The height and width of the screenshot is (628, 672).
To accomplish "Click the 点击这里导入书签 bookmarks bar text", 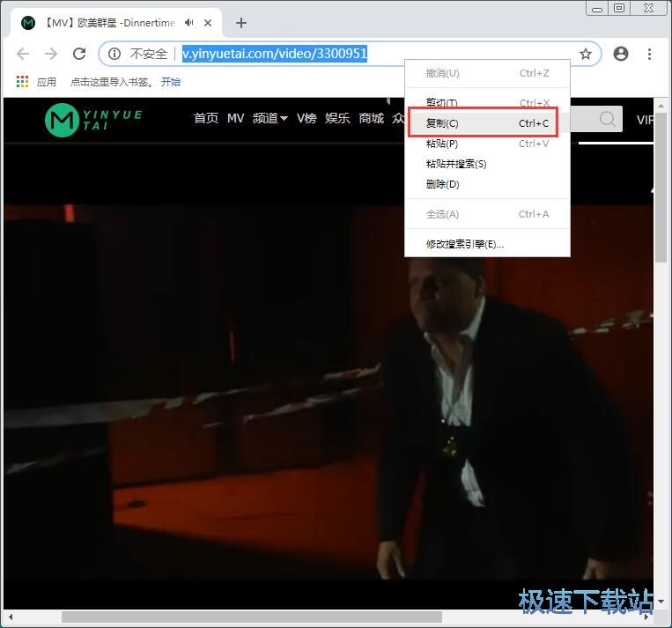I will point(112,82).
